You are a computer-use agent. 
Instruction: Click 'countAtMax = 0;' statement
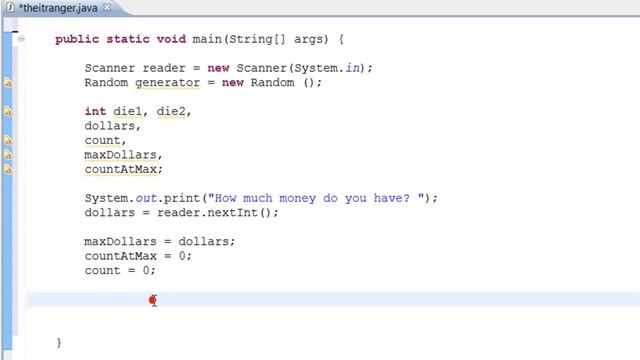point(138,256)
